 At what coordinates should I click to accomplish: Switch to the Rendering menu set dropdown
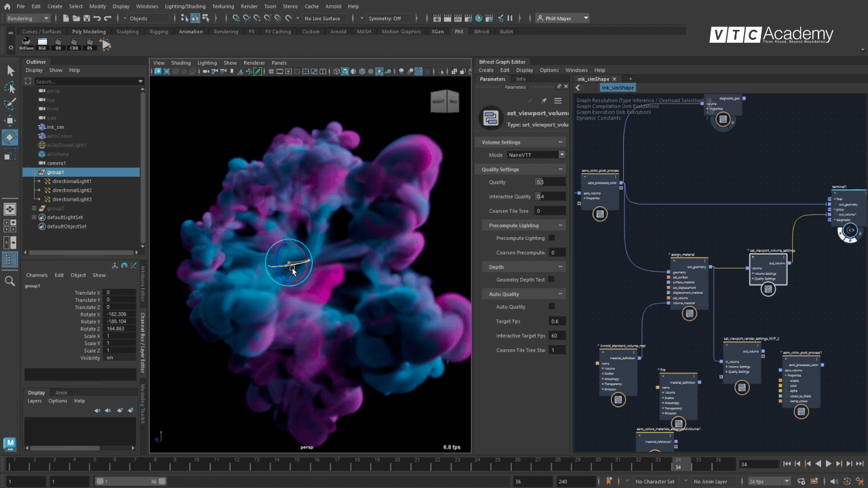26,18
